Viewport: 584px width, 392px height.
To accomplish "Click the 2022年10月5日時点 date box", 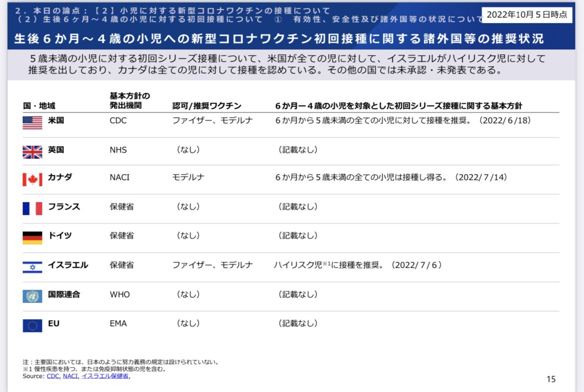I will pos(527,14).
